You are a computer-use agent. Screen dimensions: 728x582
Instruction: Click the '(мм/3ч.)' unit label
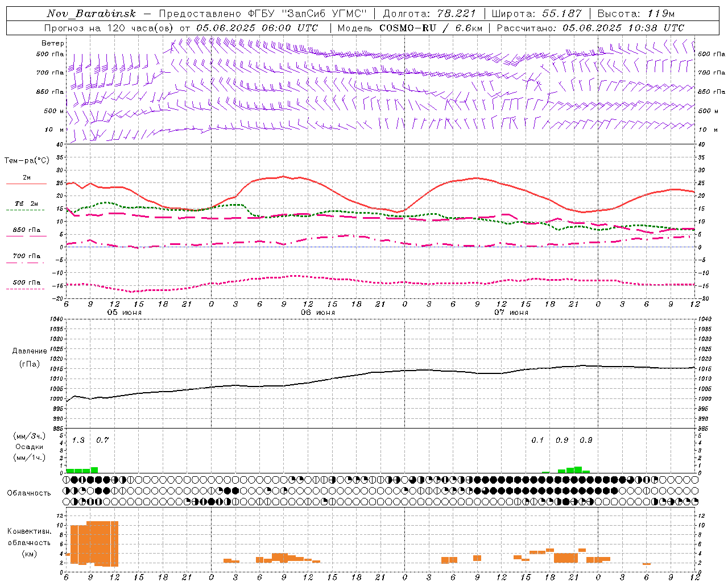(x=29, y=436)
